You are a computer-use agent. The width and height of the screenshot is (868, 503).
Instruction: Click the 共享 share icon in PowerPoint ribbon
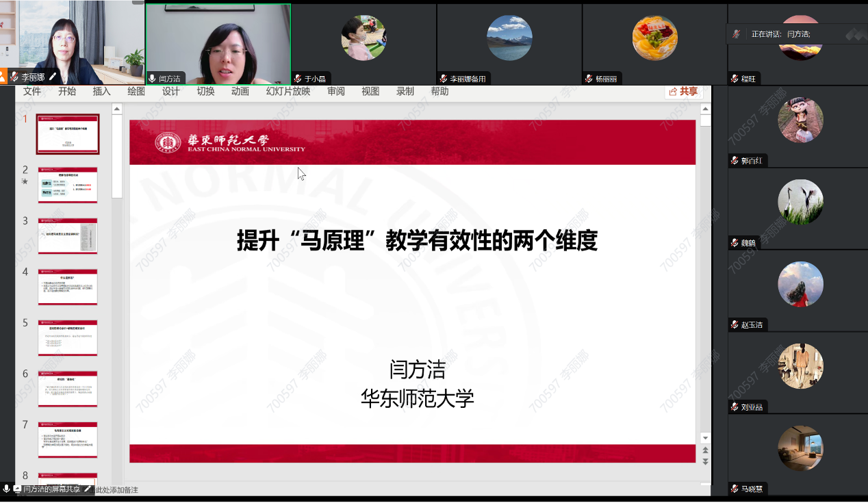[683, 92]
